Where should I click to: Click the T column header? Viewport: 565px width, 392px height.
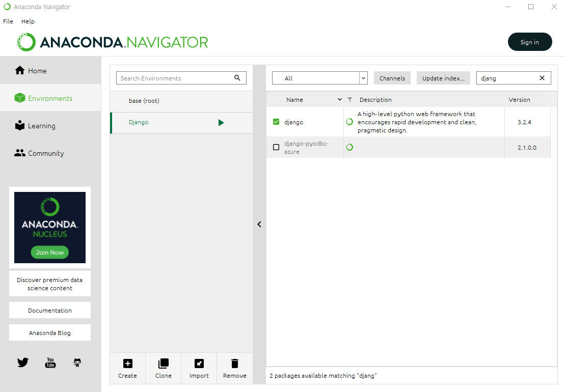pyautogui.click(x=349, y=100)
